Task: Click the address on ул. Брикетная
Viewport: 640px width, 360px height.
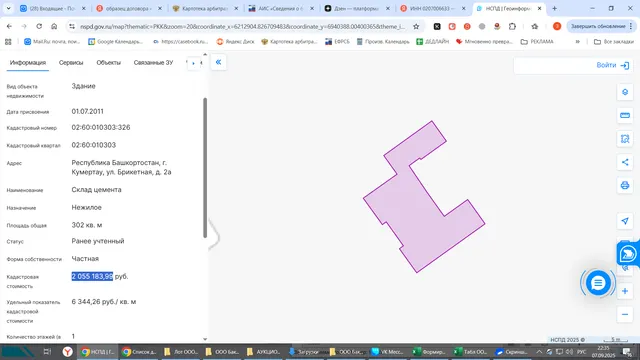Action: point(121,167)
